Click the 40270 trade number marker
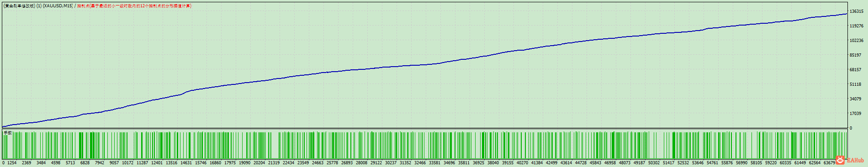The height and width of the screenshot is (167, 868). click(x=522, y=163)
